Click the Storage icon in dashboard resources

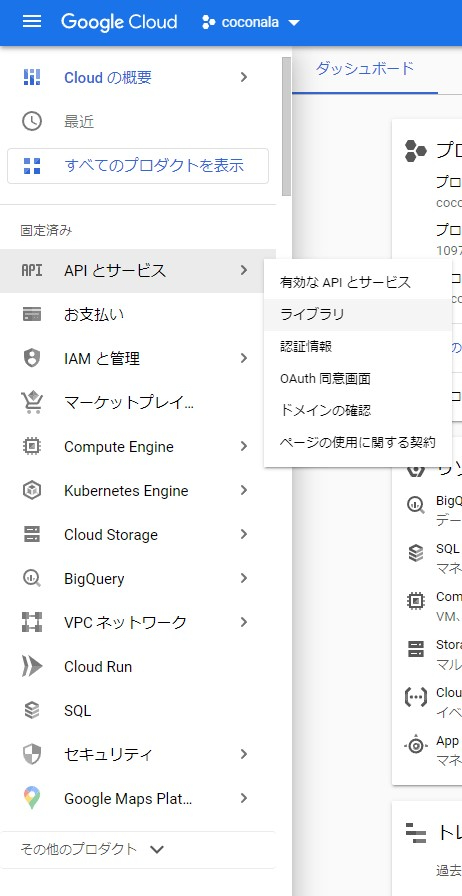pyautogui.click(x=416, y=649)
